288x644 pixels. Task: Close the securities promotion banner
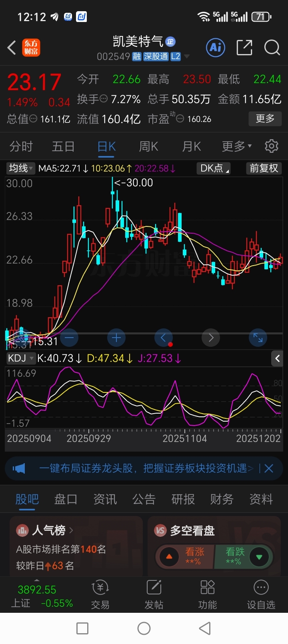point(269,468)
